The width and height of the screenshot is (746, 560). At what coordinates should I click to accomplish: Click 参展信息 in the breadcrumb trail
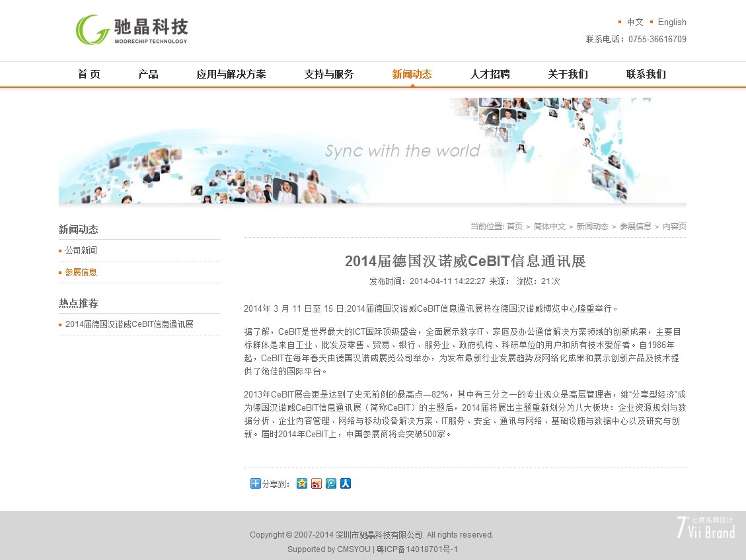pos(635,226)
